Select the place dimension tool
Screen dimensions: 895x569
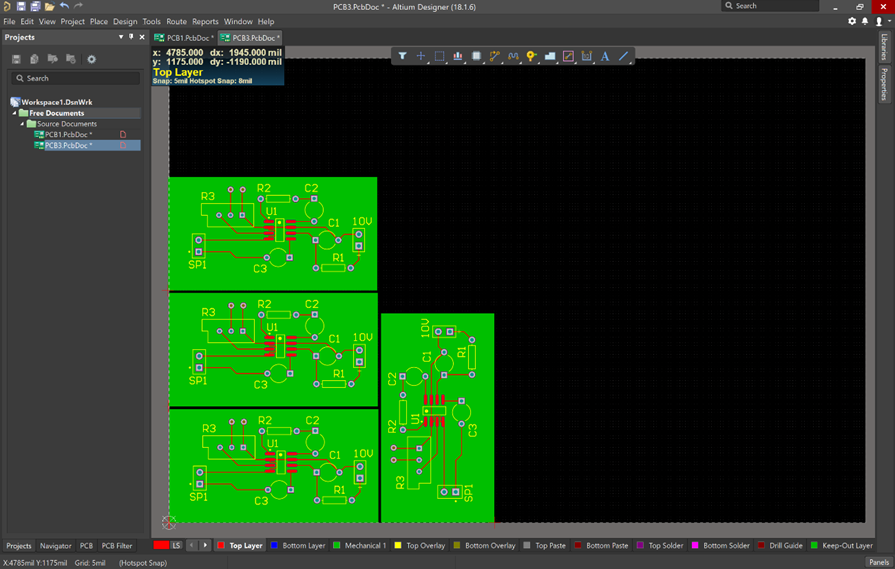(586, 56)
